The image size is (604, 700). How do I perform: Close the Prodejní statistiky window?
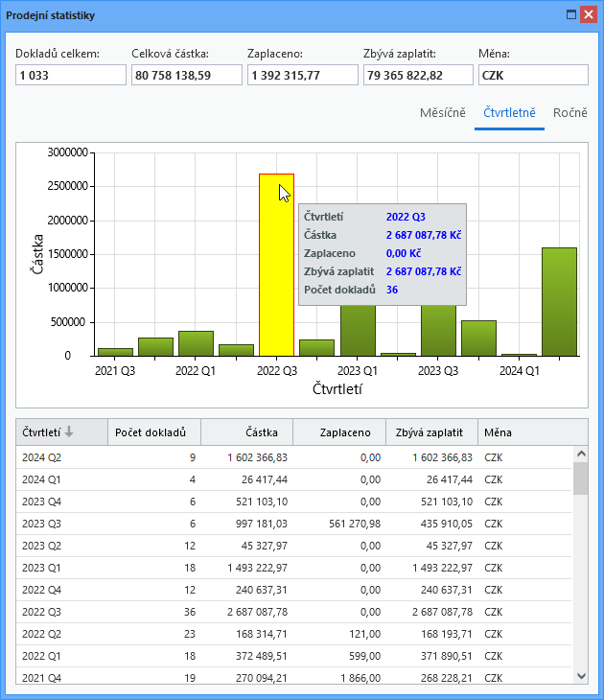coord(589,14)
